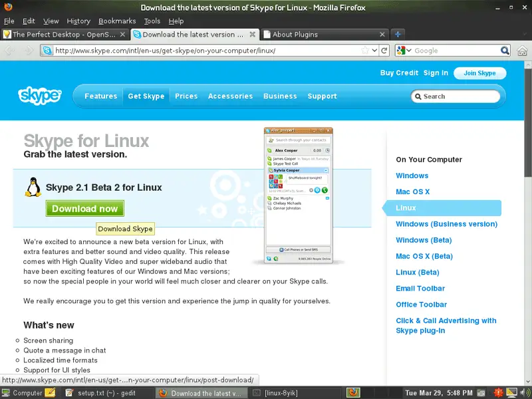Screen dimensions: 532x399
Task: Click the Google search magnifier icon
Action: pos(505,51)
